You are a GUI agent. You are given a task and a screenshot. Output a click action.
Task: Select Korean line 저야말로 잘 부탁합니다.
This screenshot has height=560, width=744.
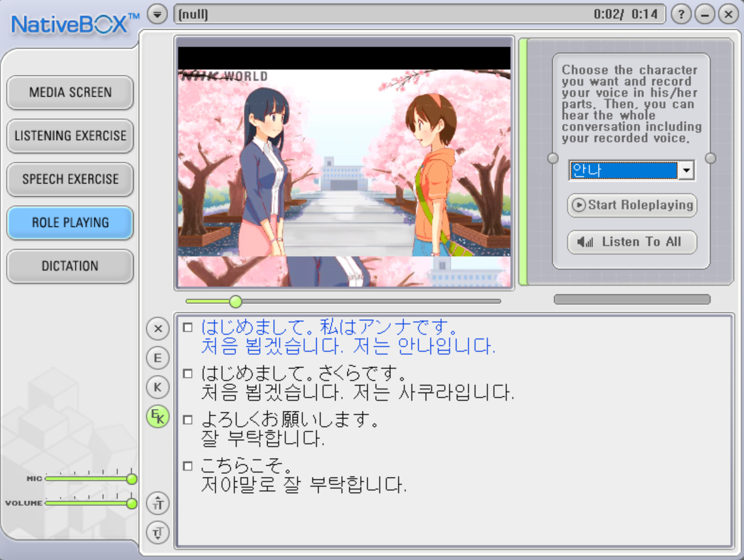pyautogui.click(x=303, y=484)
